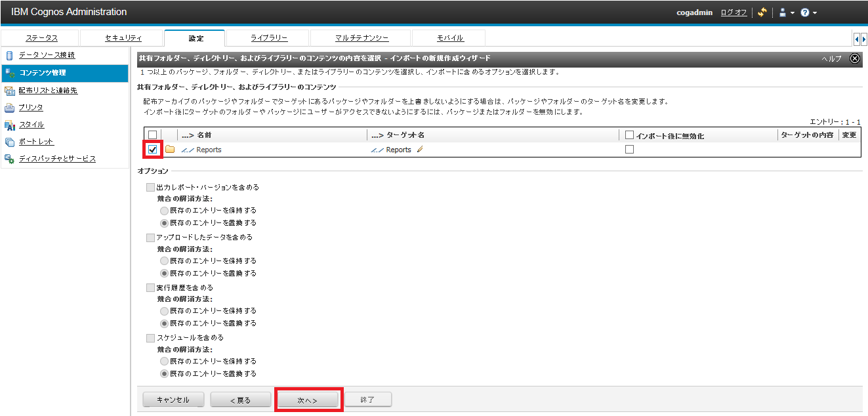This screenshot has height=416, width=868.
Task: Switch to the モバイル tab
Action: pyautogui.click(x=449, y=38)
